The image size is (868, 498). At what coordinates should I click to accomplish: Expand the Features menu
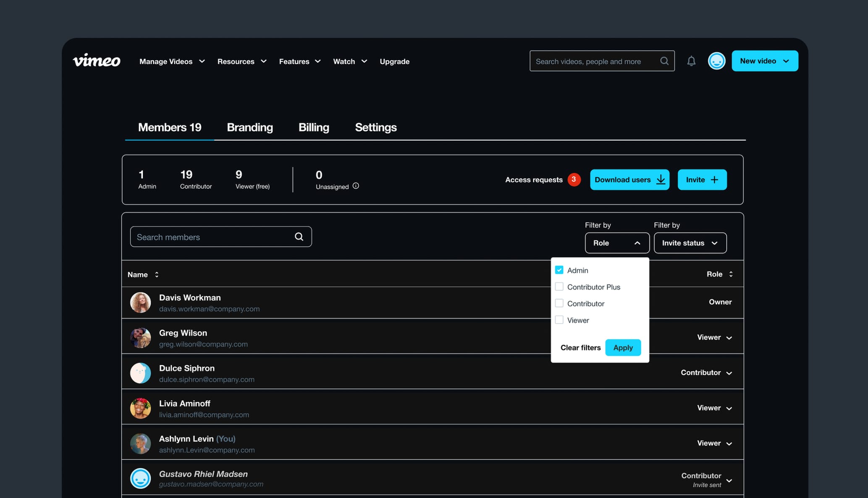pyautogui.click(x=300, y=61)
